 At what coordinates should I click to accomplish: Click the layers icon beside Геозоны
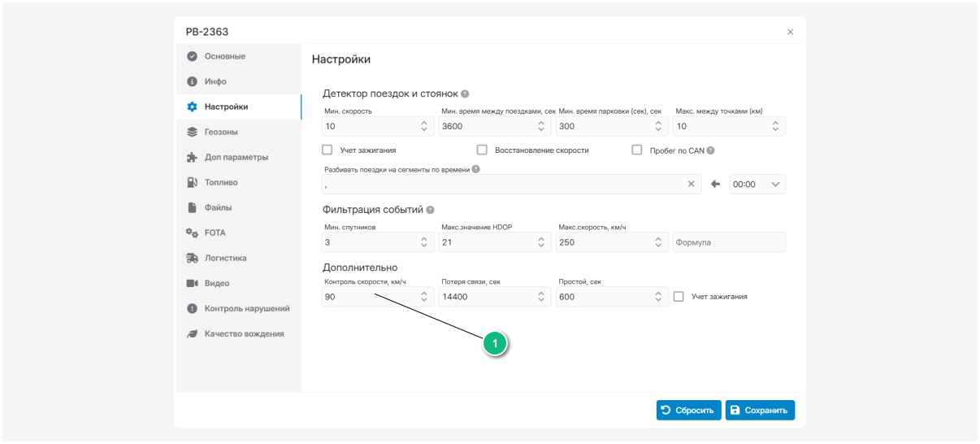(x=192, y=132)
